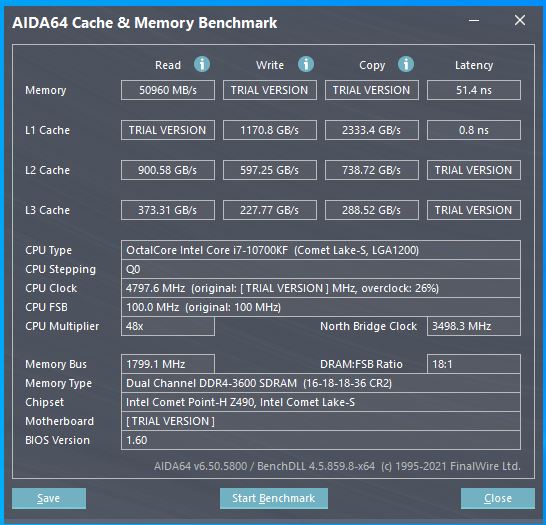This screenshot has height=525, width=546.
Task: Click the L1 Cache Write 1170.8 GB/s box
Action: pyautogui.click(x=270, y=130)
